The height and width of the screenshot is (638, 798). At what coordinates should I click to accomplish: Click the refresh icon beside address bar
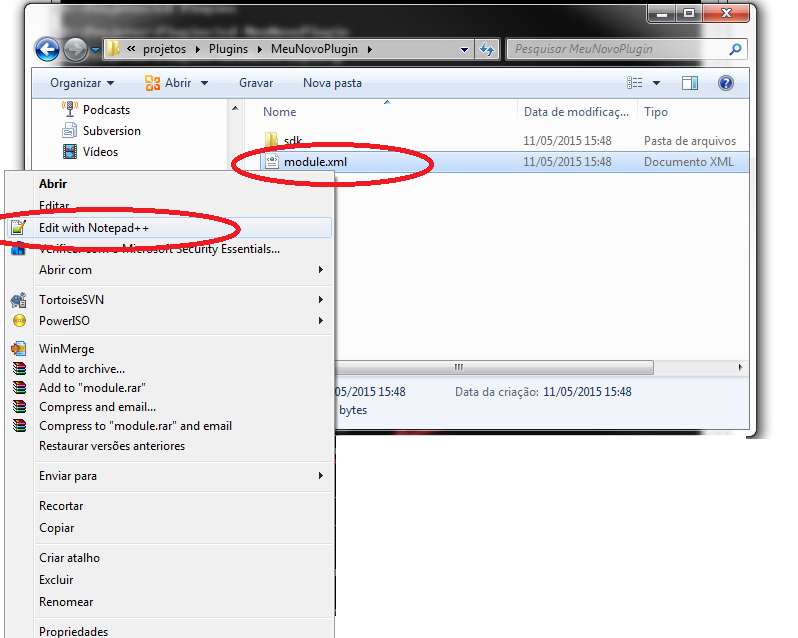pos(487,49)
